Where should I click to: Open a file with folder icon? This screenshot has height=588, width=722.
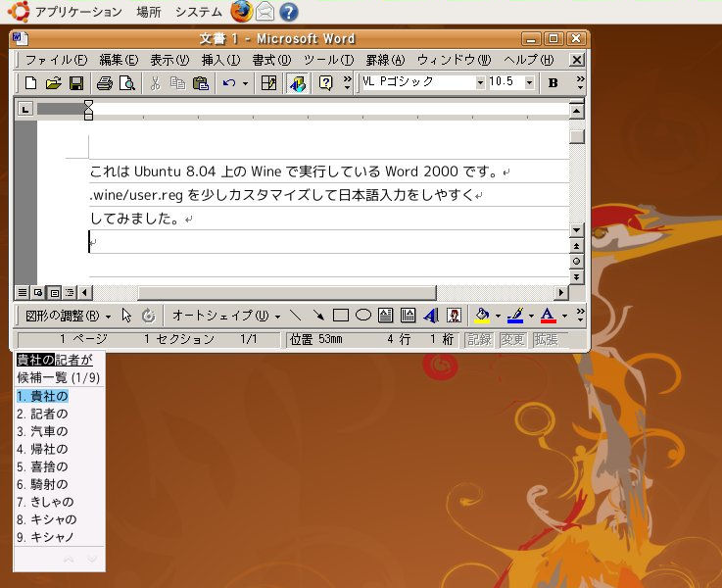54,83
